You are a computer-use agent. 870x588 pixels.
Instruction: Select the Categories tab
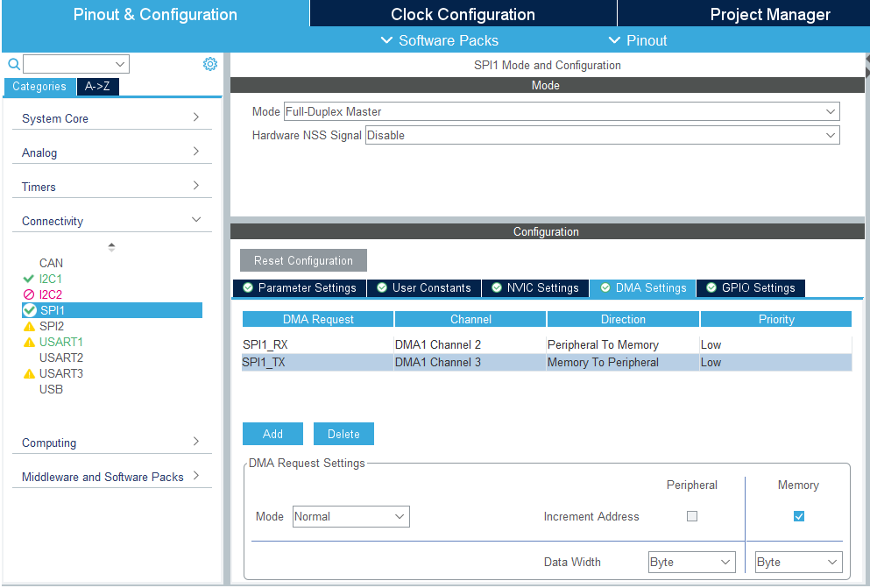coord(39,87)
